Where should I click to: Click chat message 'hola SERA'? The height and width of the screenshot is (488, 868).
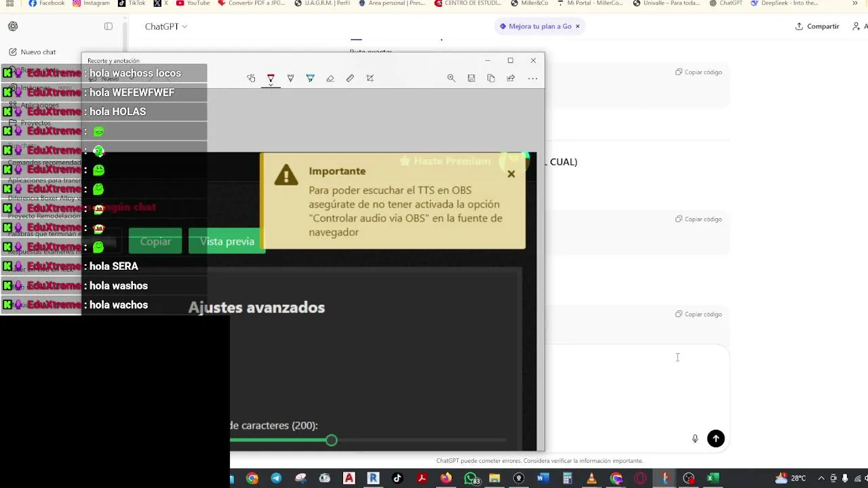click(x=113, y=266)
